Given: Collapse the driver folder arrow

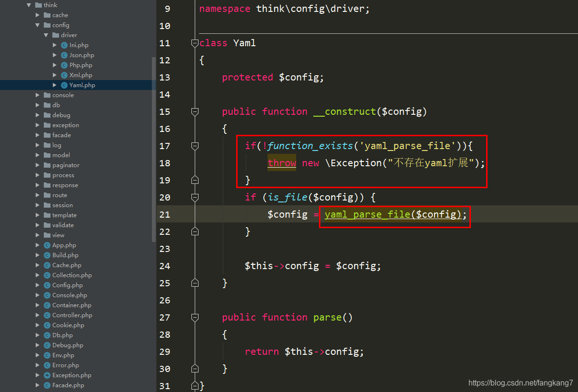Looking at the screenshot, I should (46, 35).
